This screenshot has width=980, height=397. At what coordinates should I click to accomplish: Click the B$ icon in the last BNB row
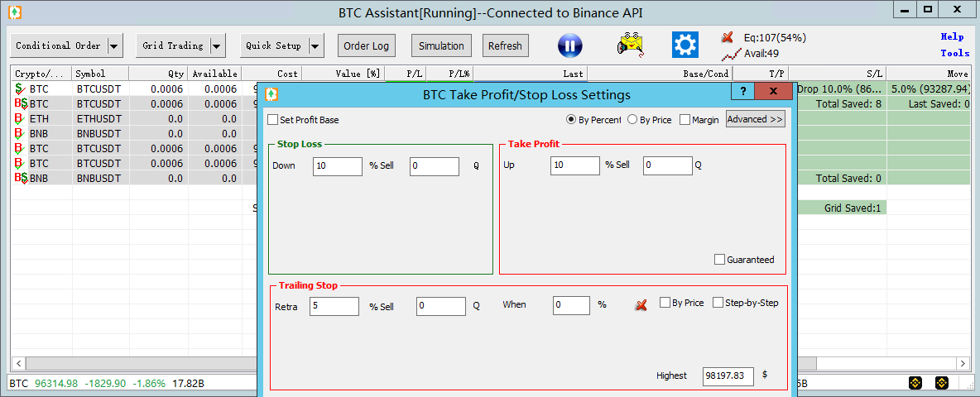pyautogui.click(x=21, y=178)
